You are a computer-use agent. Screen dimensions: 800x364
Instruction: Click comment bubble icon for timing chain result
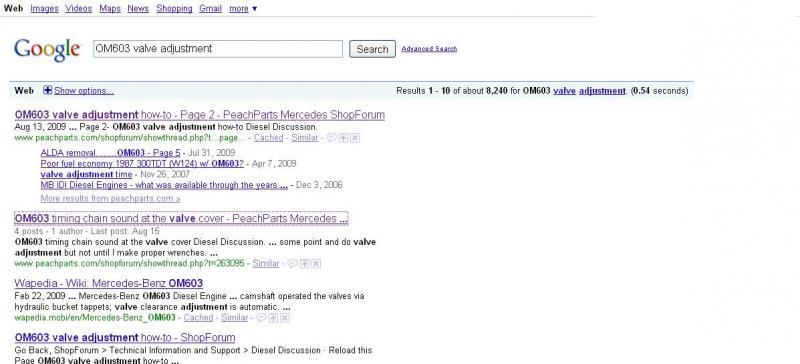(292, 263)
